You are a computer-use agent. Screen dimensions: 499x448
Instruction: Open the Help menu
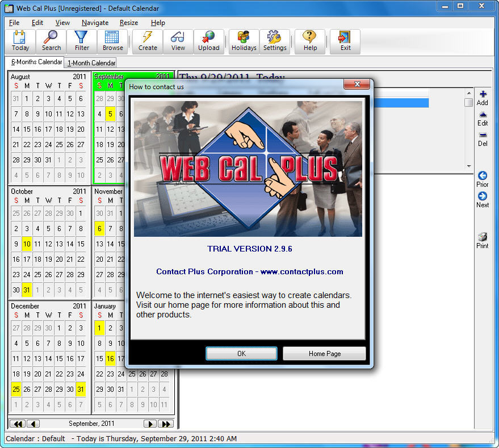click(x=158, y=23)
